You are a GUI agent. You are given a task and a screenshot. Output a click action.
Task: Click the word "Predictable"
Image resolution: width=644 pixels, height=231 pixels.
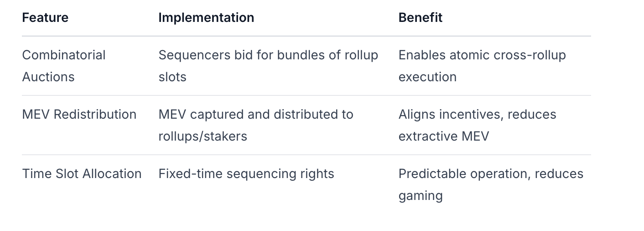(x=426, y=174)
